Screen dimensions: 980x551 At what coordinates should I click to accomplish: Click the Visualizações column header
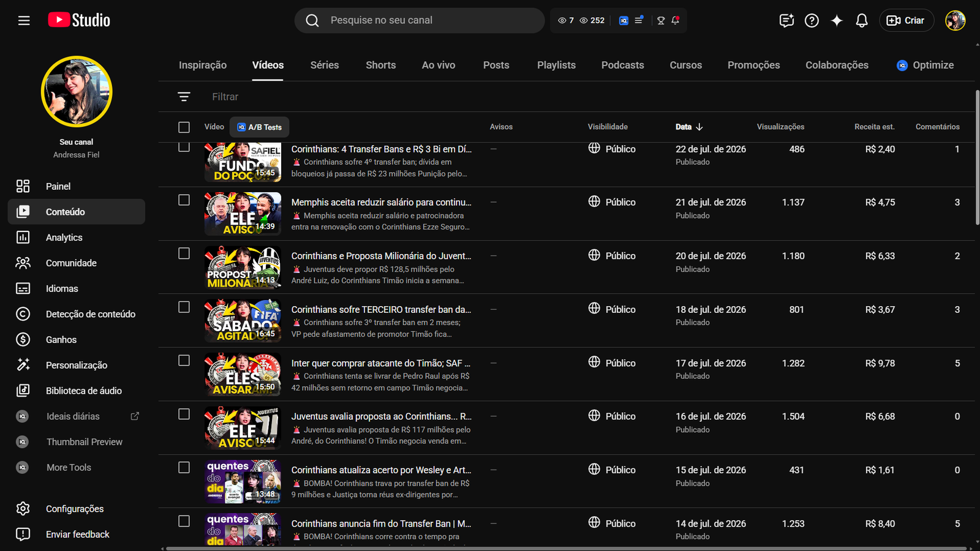click(780, 127)
